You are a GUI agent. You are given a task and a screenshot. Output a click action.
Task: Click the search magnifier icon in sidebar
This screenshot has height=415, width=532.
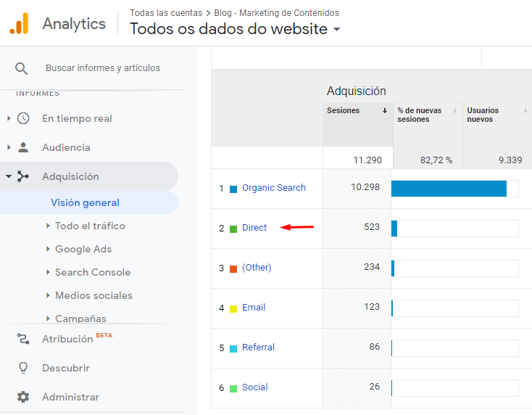(x=21, y=68)
